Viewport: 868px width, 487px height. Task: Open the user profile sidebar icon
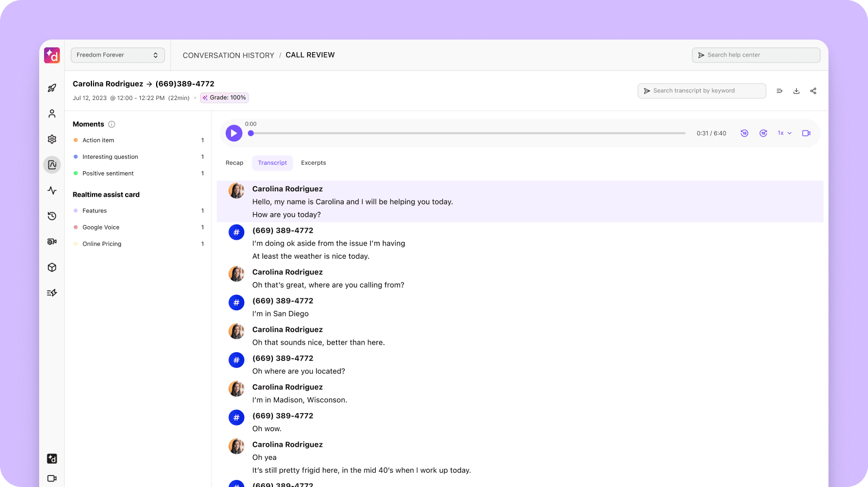pos(52,114)
